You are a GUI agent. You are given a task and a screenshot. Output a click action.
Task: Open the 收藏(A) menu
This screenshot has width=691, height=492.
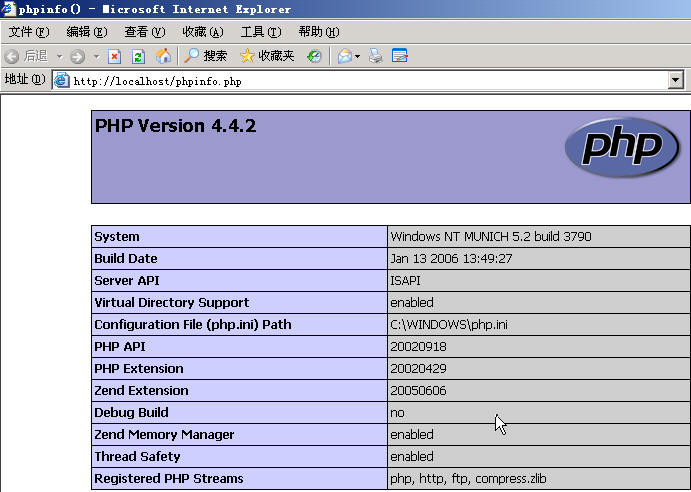point(203,32)
